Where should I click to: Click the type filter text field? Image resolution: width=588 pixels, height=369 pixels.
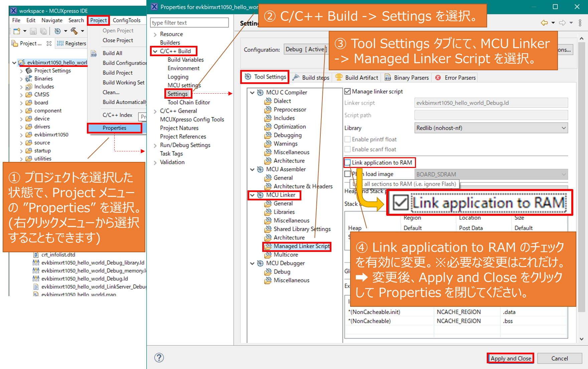point(189,23)
